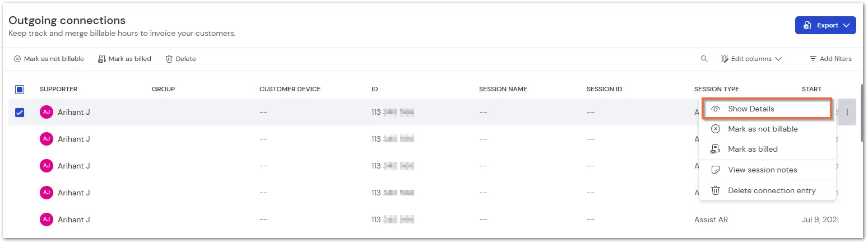Click Mark as not billable toolbar button
The width and height of the screenshot is (868, 243).
point(49,59)
